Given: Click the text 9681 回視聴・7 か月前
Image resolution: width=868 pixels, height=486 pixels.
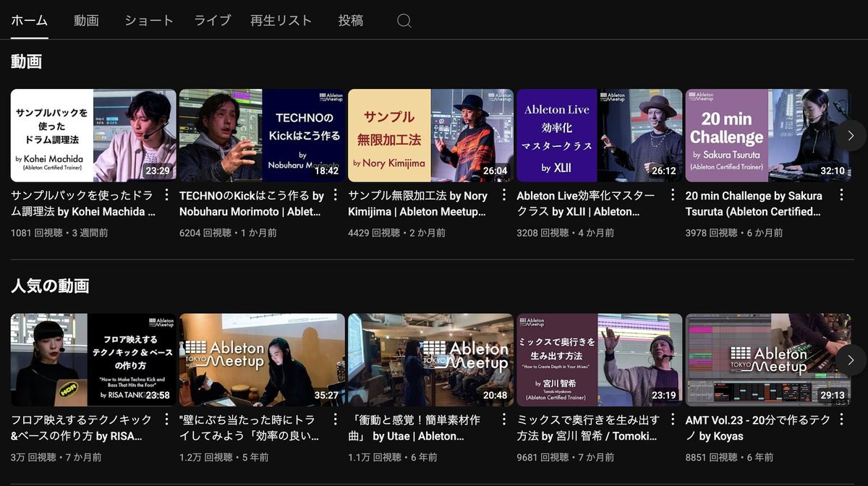Looking at the screenshot, I should tap(565, 457).
